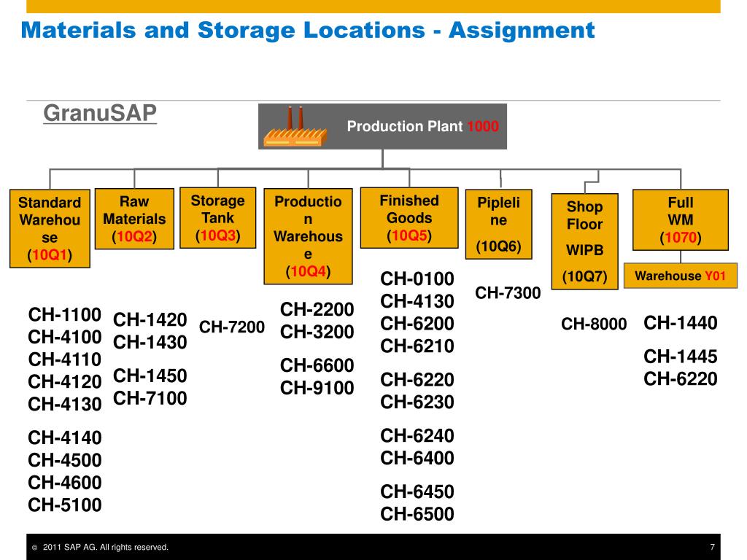Select material CH-4600
Screen dimensions: 747x560
pyautogui.click(x=65, y=483)
